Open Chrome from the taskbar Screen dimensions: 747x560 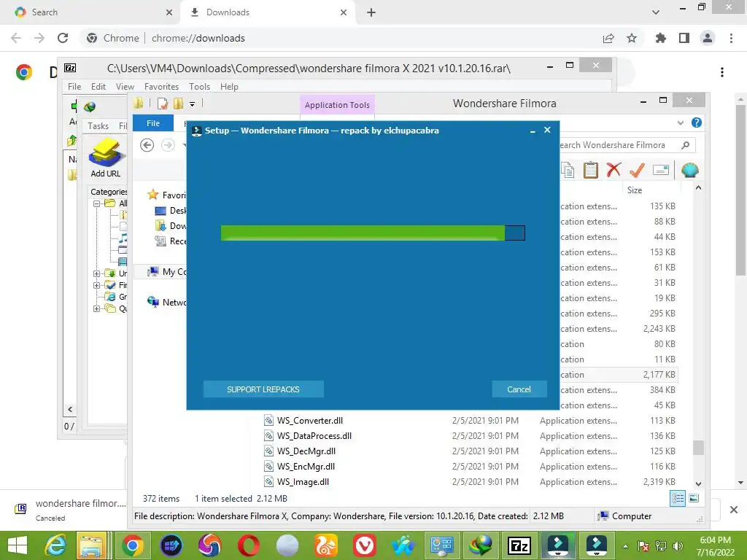[x=133, y=545]
